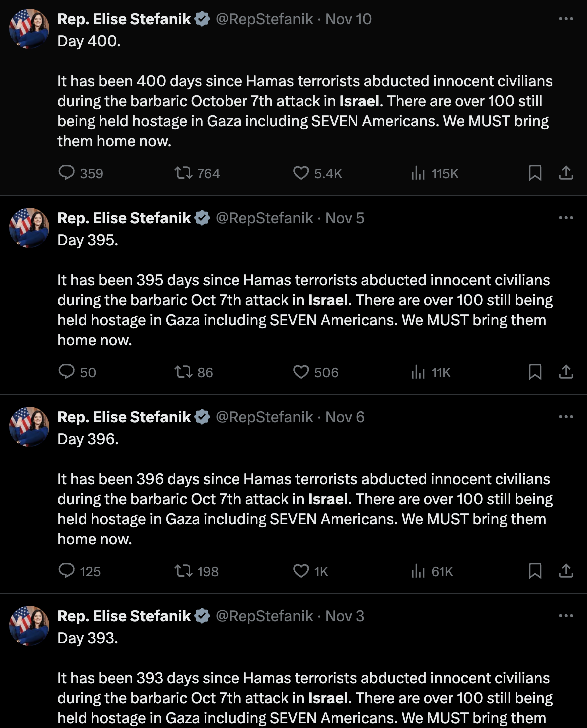The height and width of the screenshot is (728, 587).
Task: Open more options on Nov 6 tweet
Action: point(566,417)
